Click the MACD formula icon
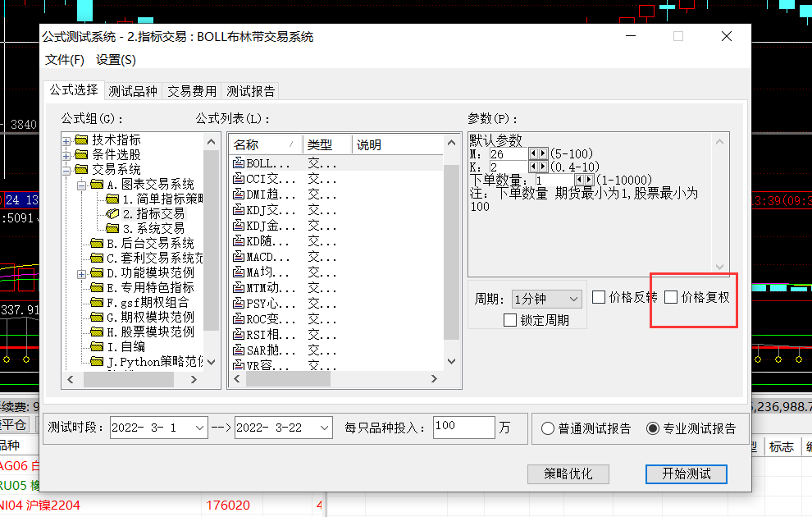Image resolution: width=812 pixels, height=517 pixels. 239,256
